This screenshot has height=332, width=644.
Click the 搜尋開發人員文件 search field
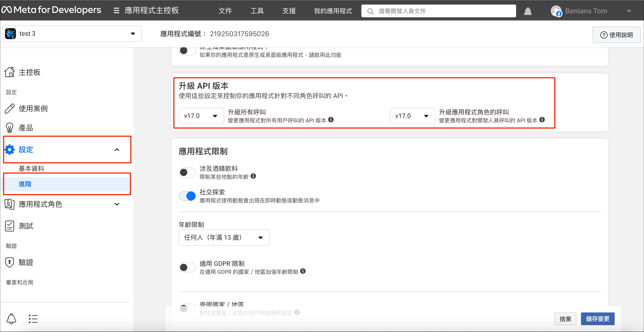pos(439,11)
